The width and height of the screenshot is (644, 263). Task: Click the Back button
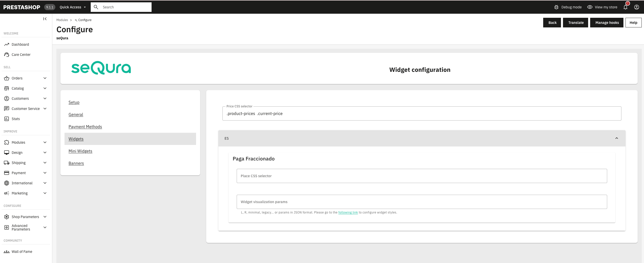click(552, 23)
